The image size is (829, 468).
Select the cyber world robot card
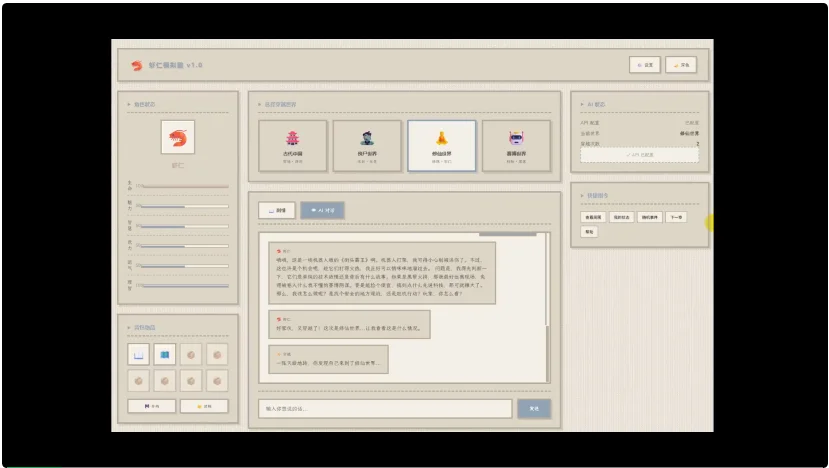[516, 146]
